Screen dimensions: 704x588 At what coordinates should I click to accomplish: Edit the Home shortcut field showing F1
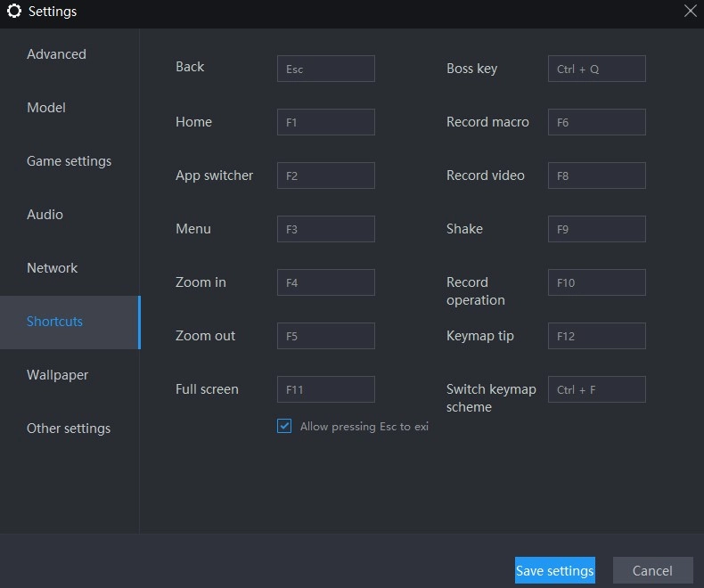(x=326, y=122)
